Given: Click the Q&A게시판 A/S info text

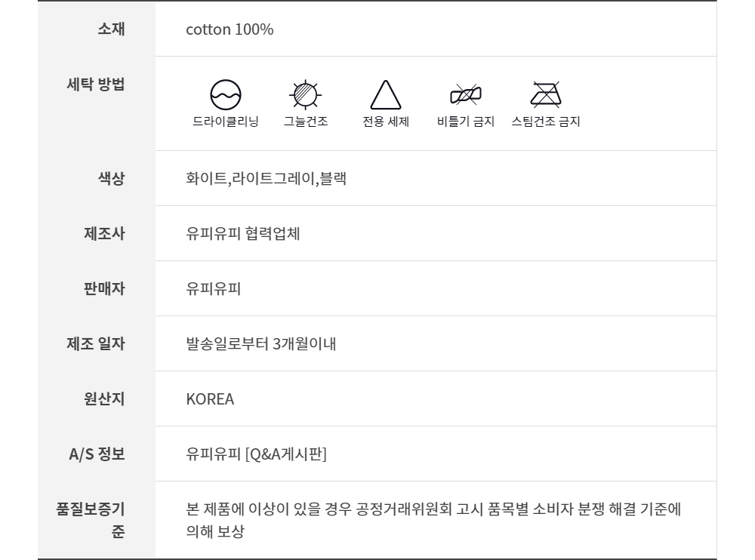Looking at the screenshot, I should pyautogui.click(x=256, y=454).
